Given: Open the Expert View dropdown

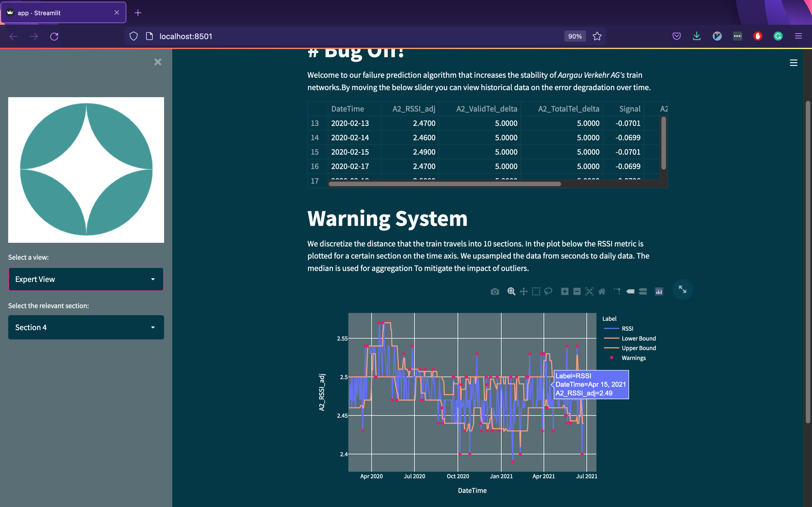Looking at the screenshot, I should click(86, 279).
